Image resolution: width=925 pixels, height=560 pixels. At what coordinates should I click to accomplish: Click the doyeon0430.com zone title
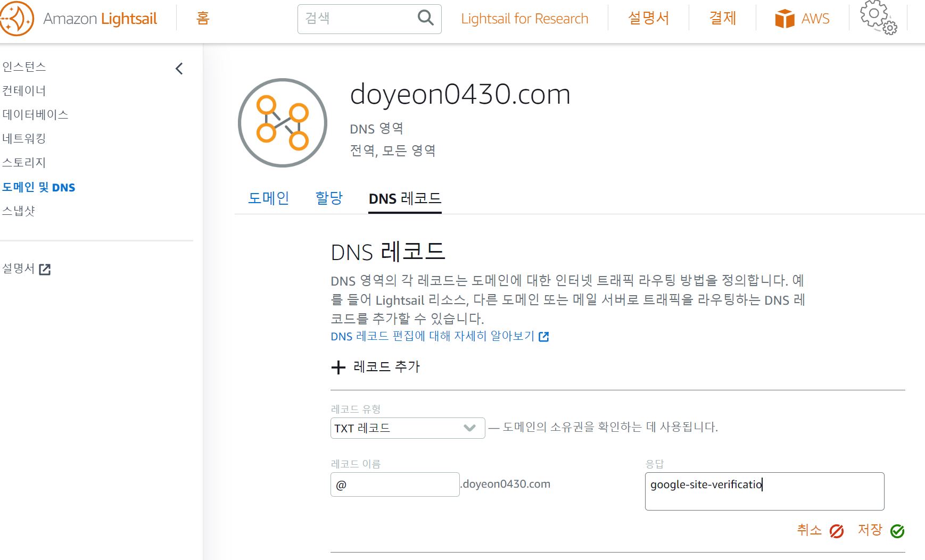coord(460,94)
